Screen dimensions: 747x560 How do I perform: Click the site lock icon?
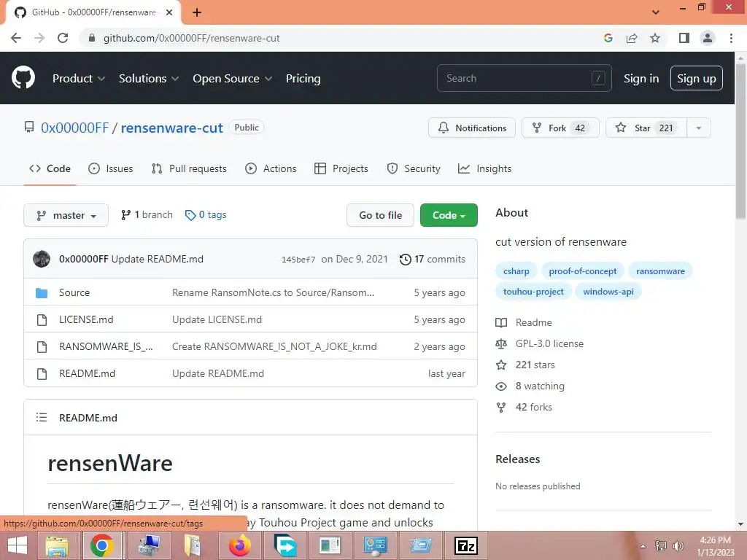pos(92,38)
